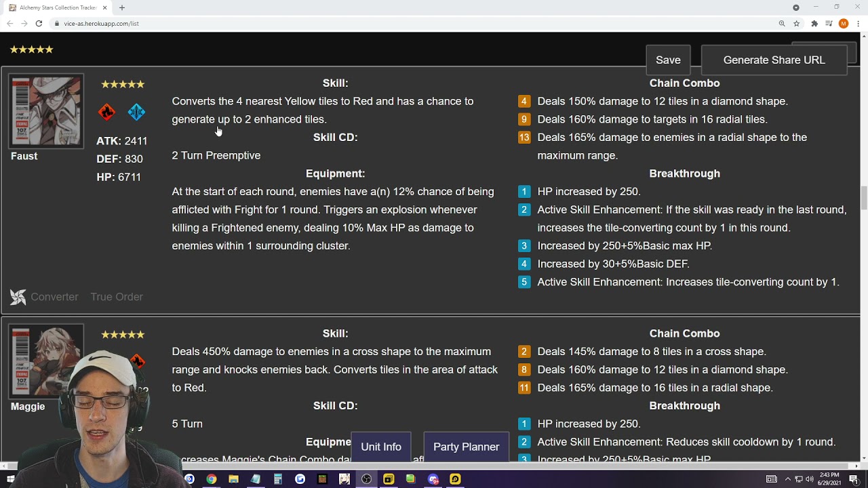Open Chrome from the taskbar
This screenshot has width=868, height=488.
pos(212,479)
